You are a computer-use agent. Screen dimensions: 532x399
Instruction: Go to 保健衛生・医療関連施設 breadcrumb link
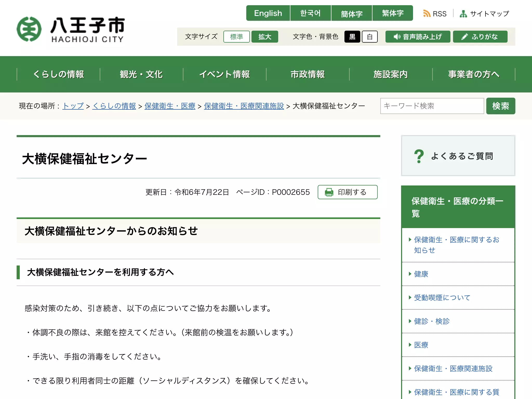click(244, 106)
